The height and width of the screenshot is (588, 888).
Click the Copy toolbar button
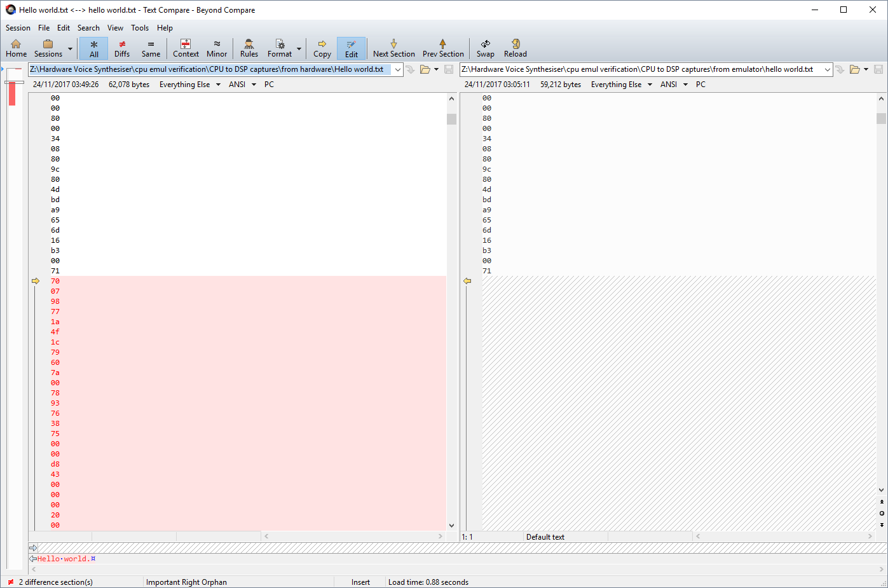[x=322, y=48]
